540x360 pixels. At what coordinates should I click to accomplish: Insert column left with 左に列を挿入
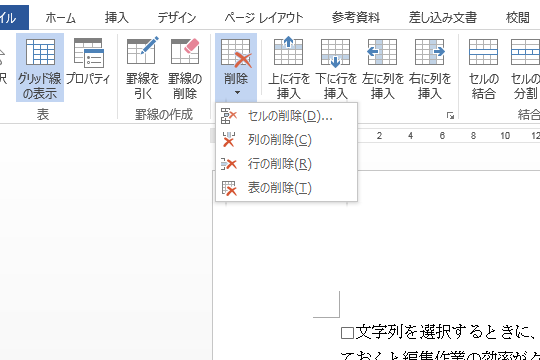coord(382,68)
